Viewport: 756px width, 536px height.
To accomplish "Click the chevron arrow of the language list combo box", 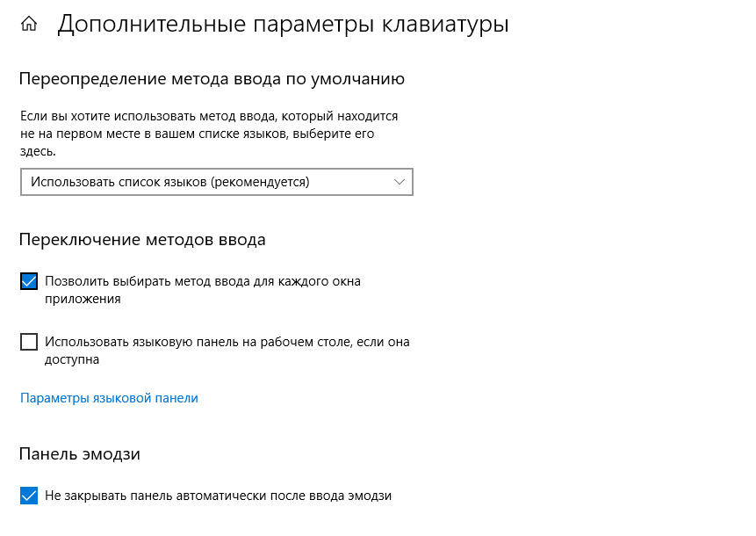I will 400,182.
